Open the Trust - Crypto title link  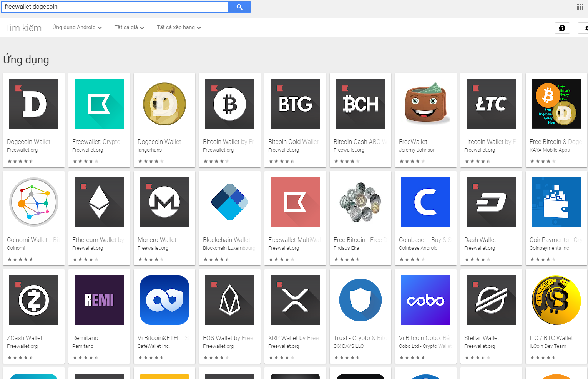pos(360,338)
